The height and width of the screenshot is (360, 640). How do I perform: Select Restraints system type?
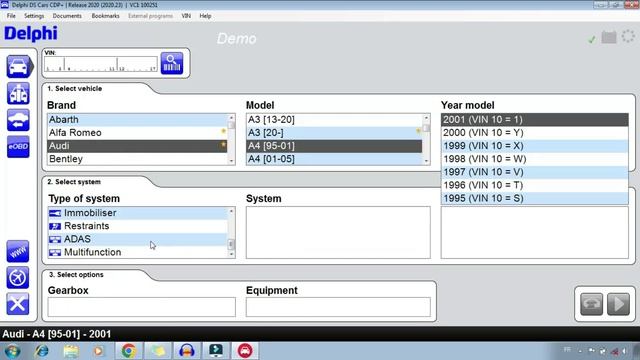pyautogui.click(x=138, y=226)
